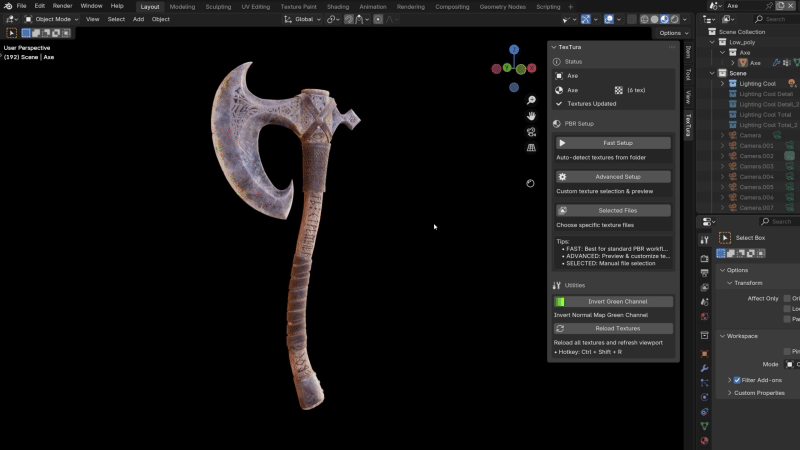The width and height of the screenshot is (800, 450).
Task: Open the Tool sidebar tab
Action: [688, 74]
